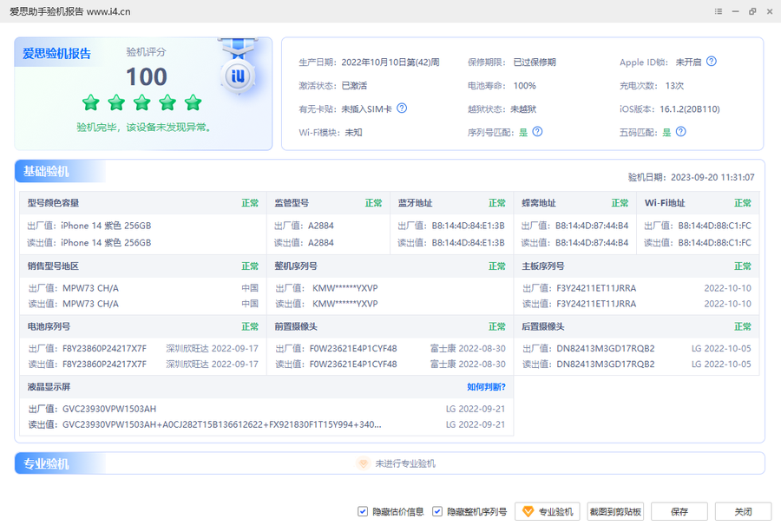Click the first green rating star
The image size is (781, 532).
click(91, 103)
